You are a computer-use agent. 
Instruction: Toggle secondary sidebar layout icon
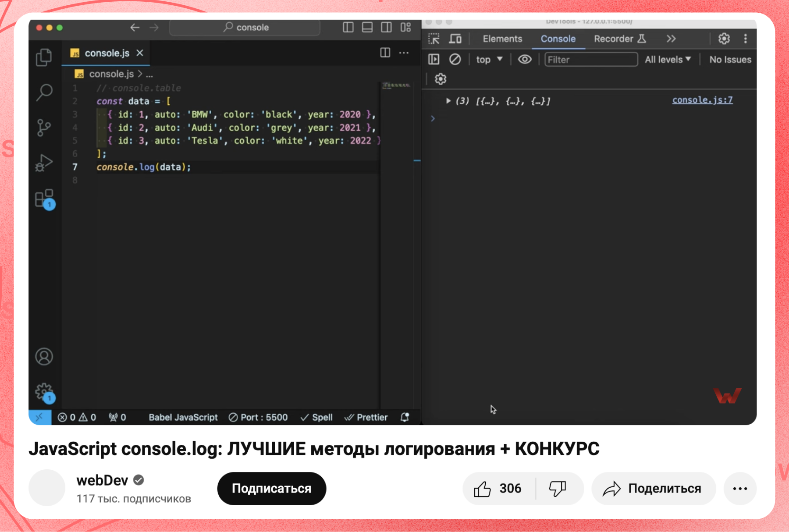tap(386, 27)
